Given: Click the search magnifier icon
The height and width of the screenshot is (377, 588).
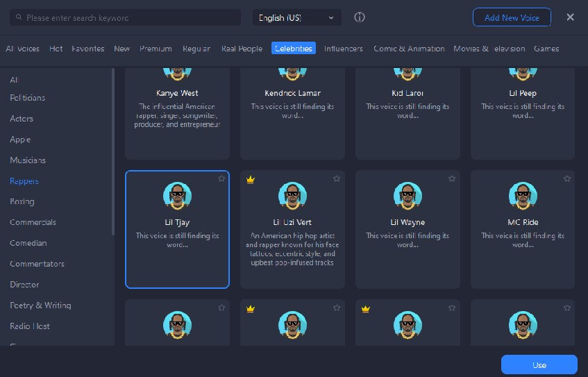Looking at the screenshot, I should click(19, 17).
